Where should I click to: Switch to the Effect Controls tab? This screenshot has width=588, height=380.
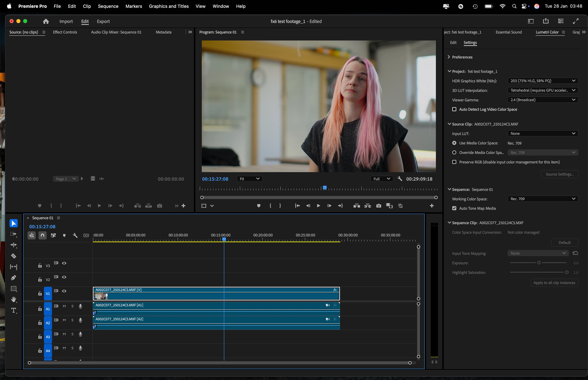point(65,32)
